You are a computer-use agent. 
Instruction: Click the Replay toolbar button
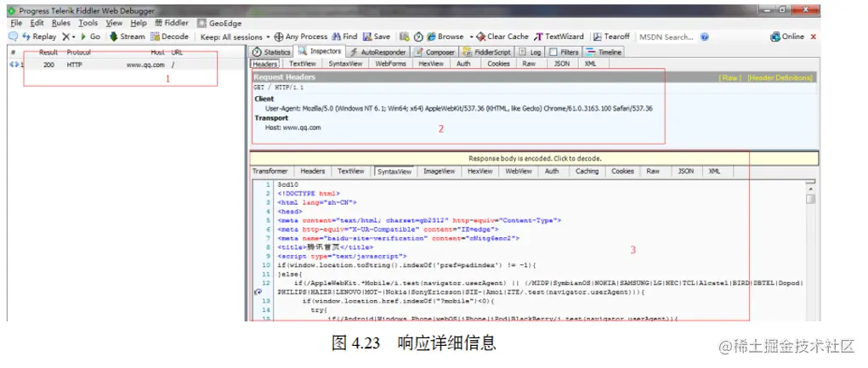coord(39,37)
